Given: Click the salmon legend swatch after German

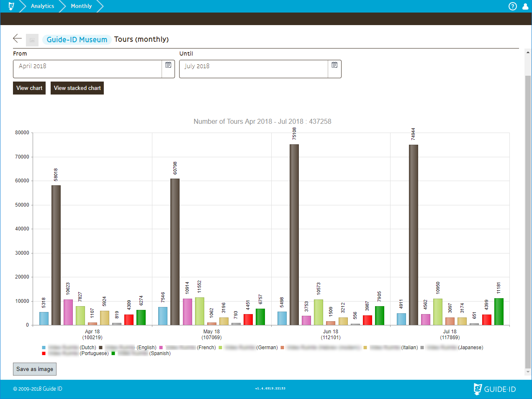Looking at the screenshot, I should (x=283, y=348).
